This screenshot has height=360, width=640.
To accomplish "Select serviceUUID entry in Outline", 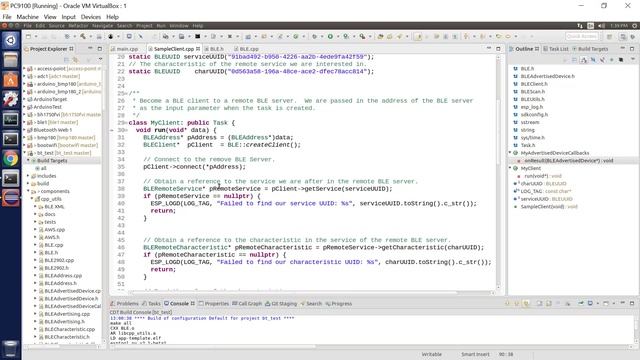I will tap(543, 199).
